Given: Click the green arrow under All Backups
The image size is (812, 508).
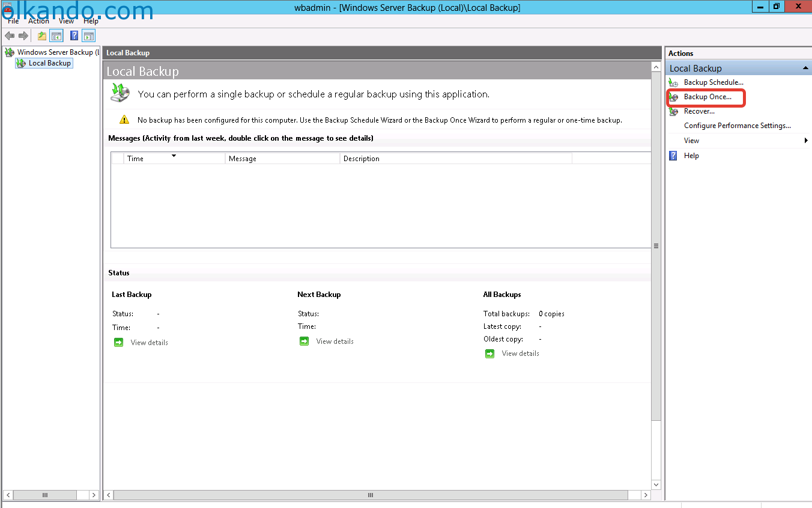Looking at the screenshot, I should click(x=489, y=353).
